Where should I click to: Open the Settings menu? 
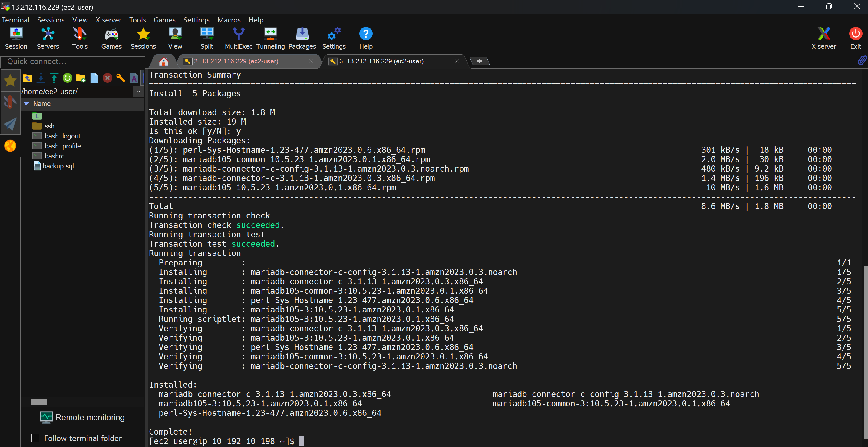196,20
